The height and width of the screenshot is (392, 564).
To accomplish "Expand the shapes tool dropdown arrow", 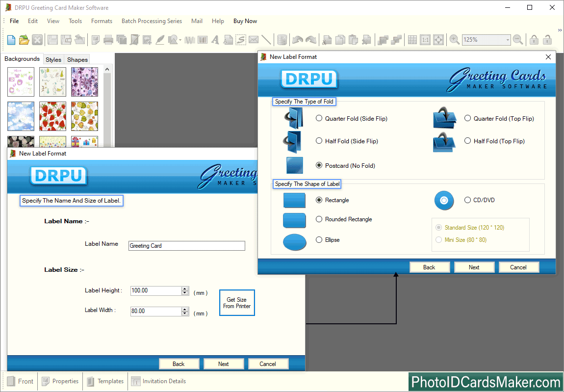I will pyautogui.click(x=180, y=40).
